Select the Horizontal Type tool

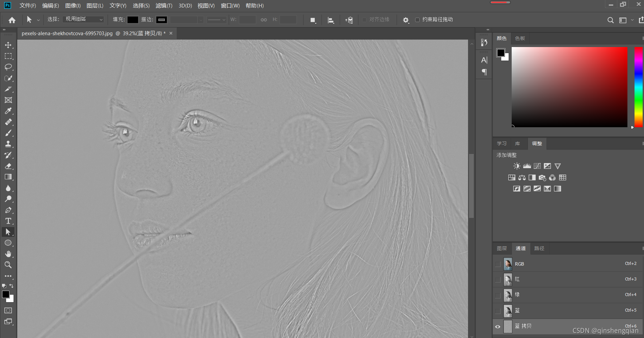(8, 221)
